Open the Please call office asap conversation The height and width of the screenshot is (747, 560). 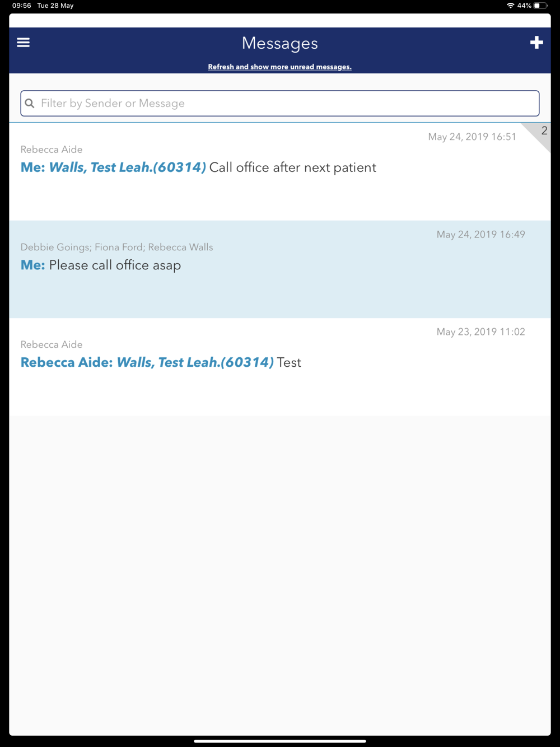click(x=280, y=269)
